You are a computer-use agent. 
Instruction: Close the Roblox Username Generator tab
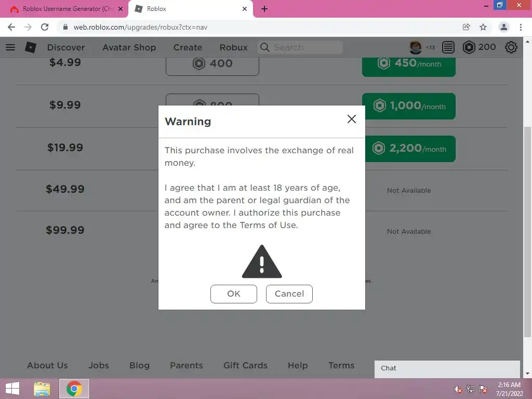[x=121, y=9]
